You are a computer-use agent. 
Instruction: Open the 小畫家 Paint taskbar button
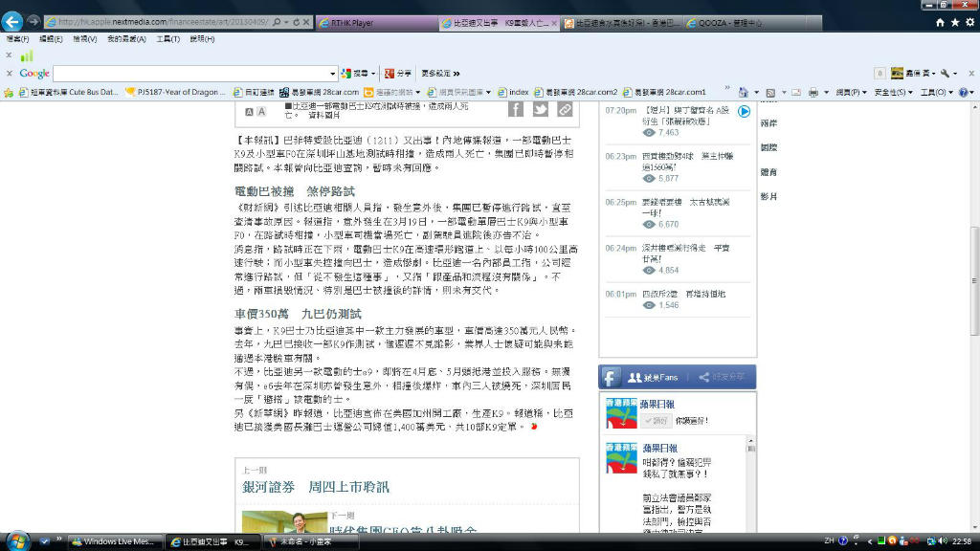click(312, 541)
